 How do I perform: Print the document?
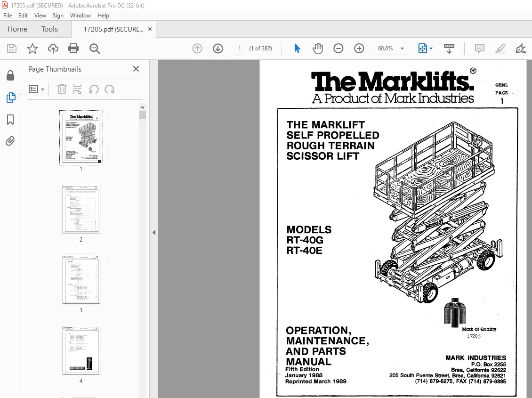tap(73, 49)
